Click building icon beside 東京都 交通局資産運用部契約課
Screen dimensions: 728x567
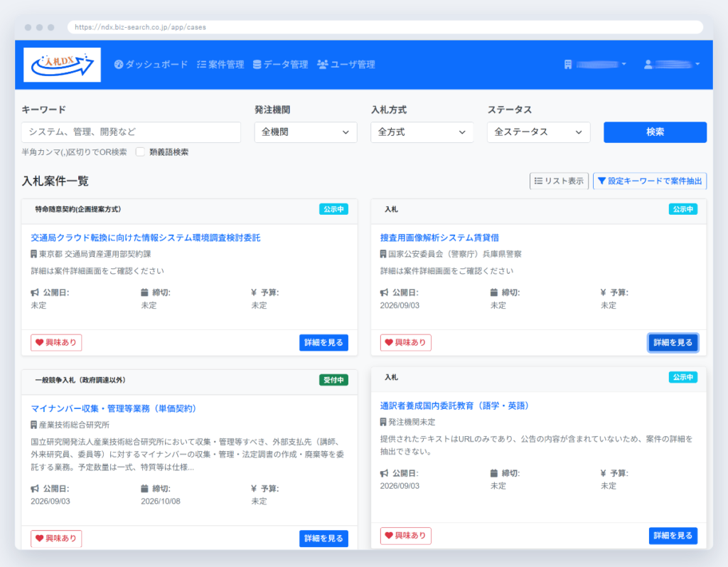coord(34,254)
